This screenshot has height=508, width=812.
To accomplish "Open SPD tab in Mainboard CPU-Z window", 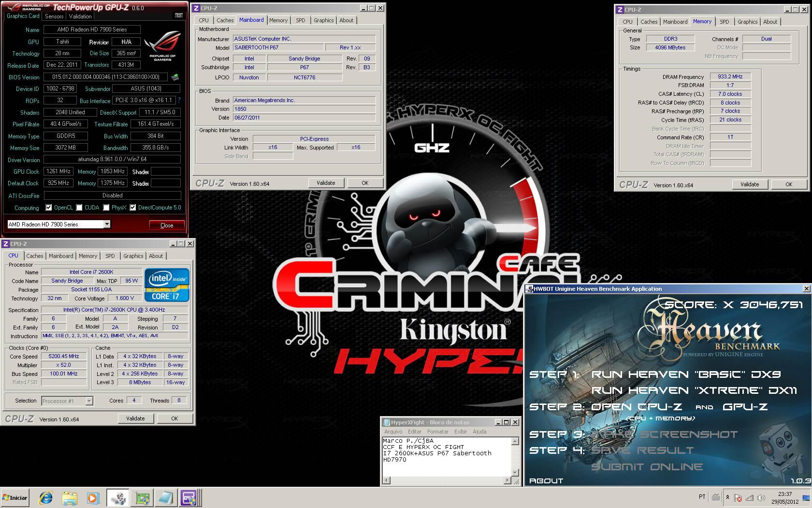I will point(301,20).
